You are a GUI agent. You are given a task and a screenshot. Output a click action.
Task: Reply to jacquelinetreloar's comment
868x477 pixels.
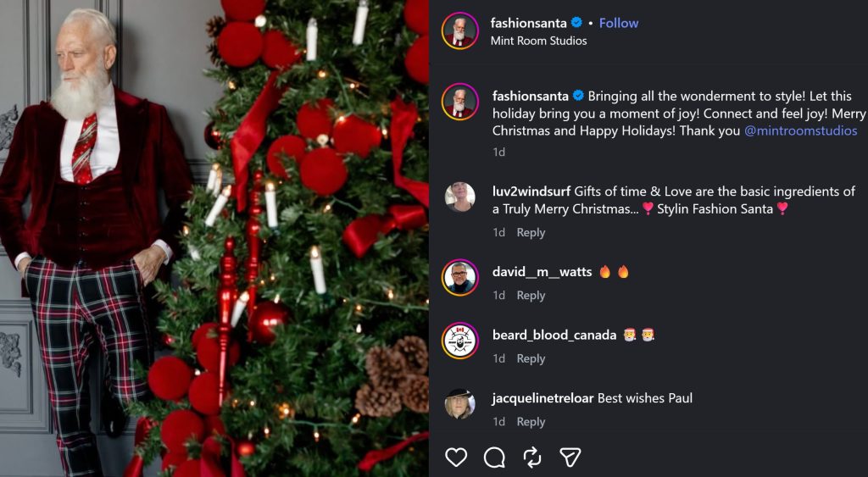click(x=531, y=422)
